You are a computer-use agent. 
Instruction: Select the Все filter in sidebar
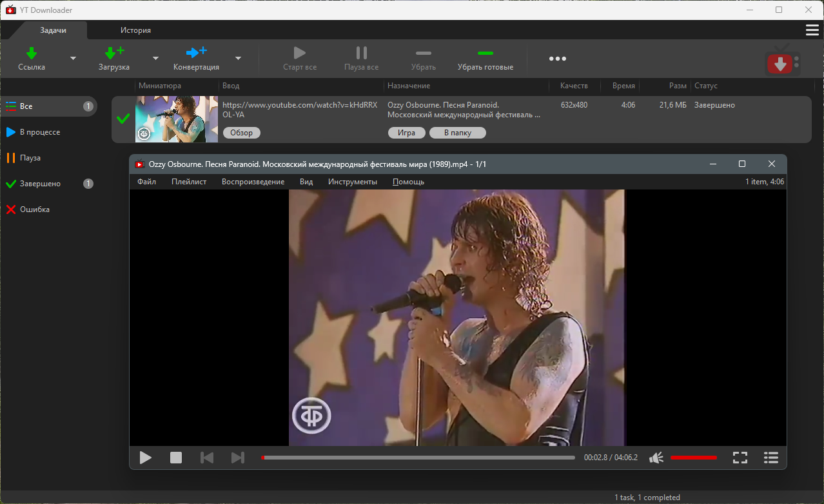pyautogui.click(x=49, y=106)
